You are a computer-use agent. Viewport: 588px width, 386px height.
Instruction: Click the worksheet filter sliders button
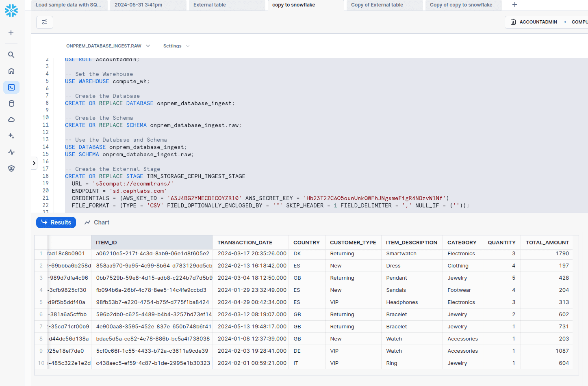[45, 22]
